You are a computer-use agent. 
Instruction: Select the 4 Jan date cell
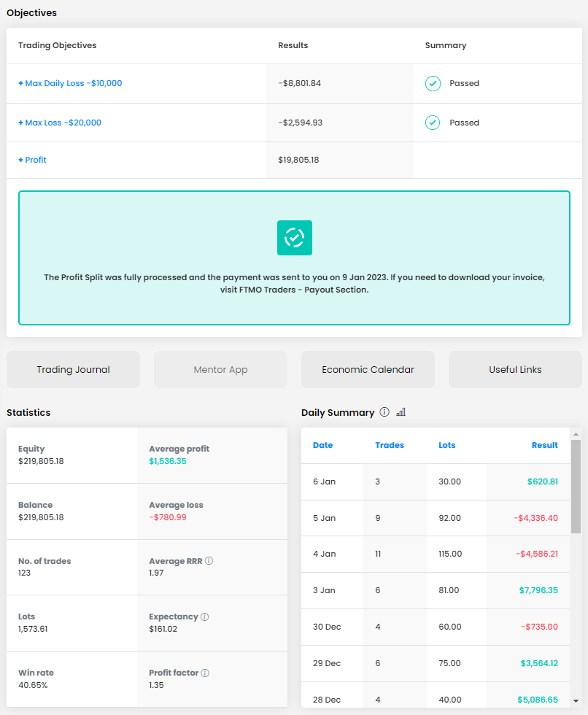point(325,554)
